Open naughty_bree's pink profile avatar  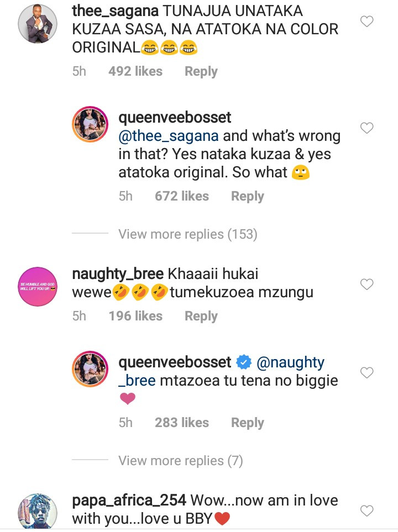38,286
